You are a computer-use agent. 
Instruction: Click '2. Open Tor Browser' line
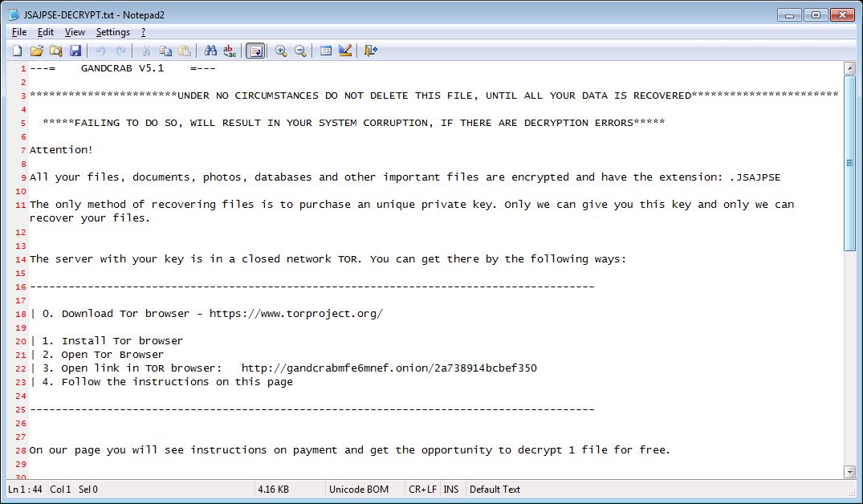[x=103, y=355]
